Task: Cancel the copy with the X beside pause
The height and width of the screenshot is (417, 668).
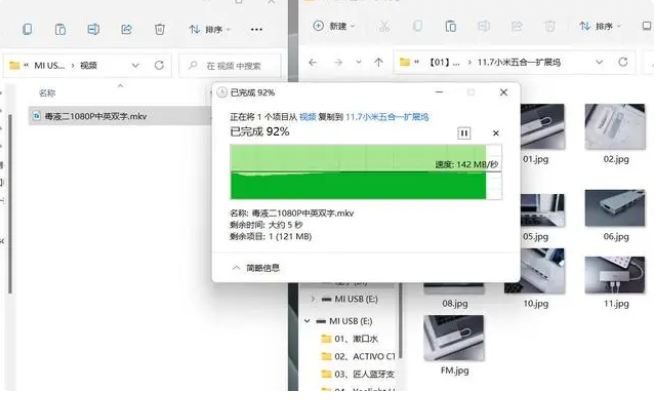Action: point(496,132)
